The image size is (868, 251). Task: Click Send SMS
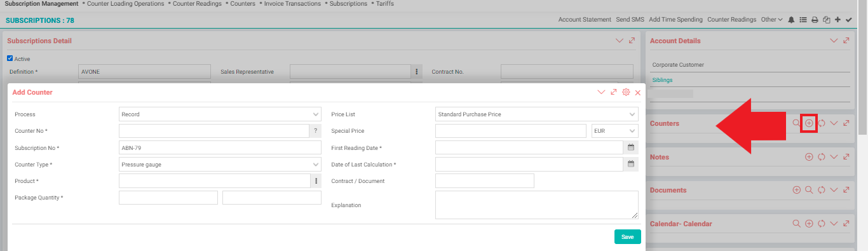tap(630, 20)
